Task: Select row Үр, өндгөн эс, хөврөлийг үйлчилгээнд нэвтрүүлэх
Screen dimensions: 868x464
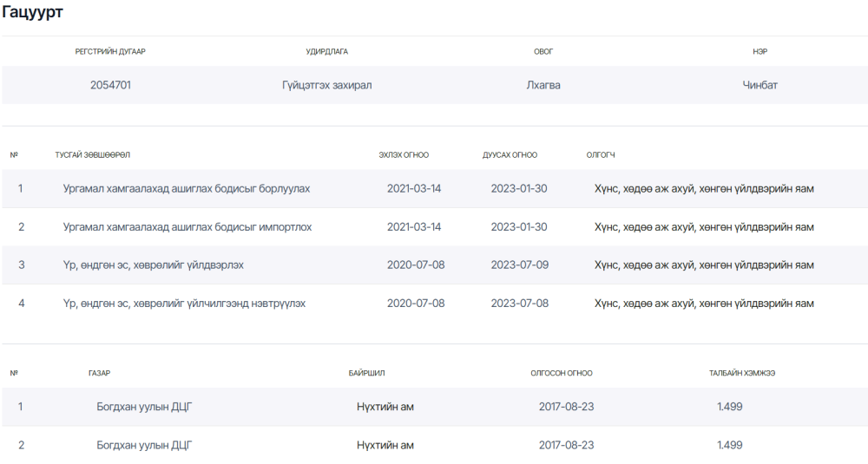Action: point(435,304)
